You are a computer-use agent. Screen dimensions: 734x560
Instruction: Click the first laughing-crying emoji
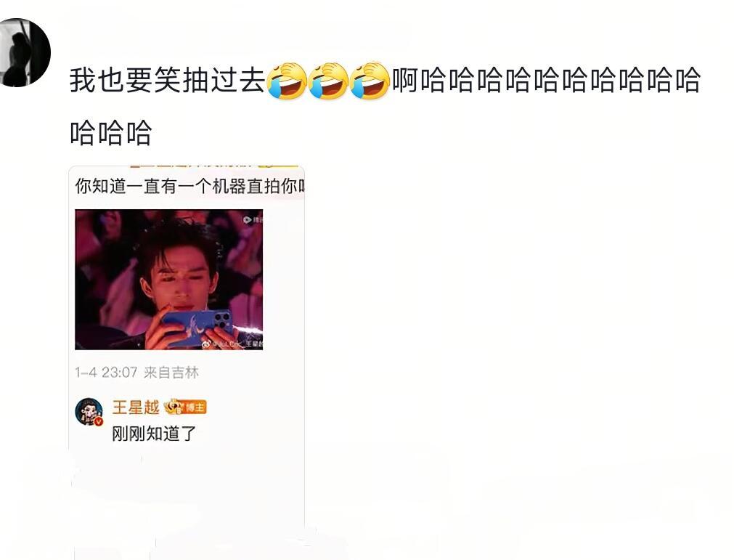(286, 80)
